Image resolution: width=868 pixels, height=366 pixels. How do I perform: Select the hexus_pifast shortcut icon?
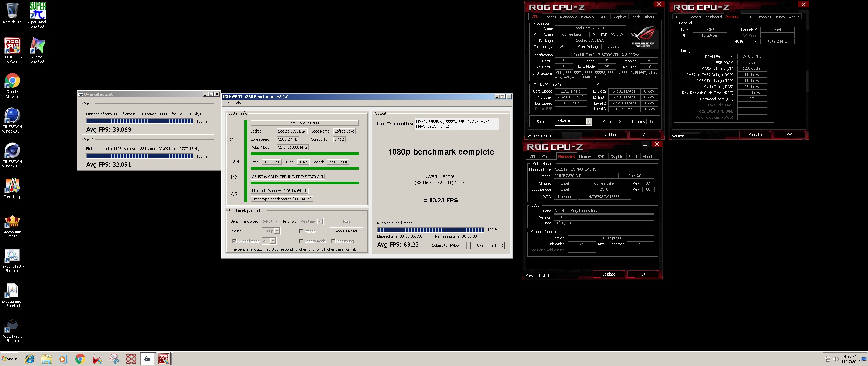pyautogui.click(x=12, y=260)
